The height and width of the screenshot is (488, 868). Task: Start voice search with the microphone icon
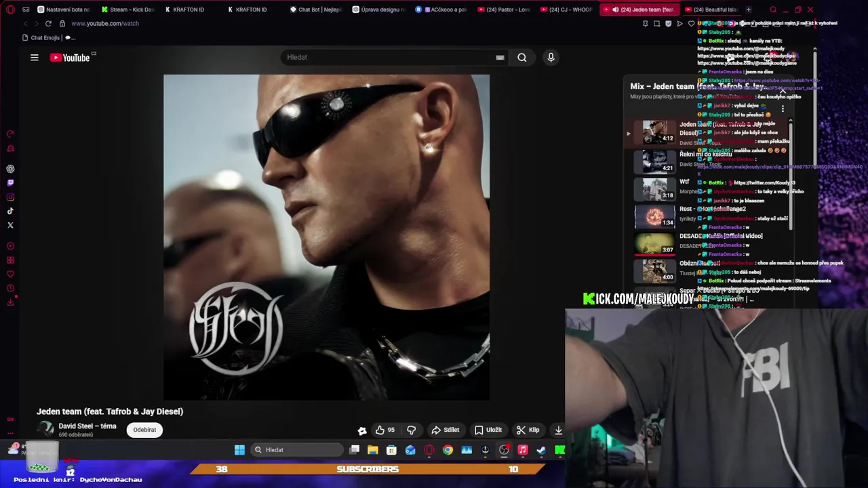[x=551, y=58]
